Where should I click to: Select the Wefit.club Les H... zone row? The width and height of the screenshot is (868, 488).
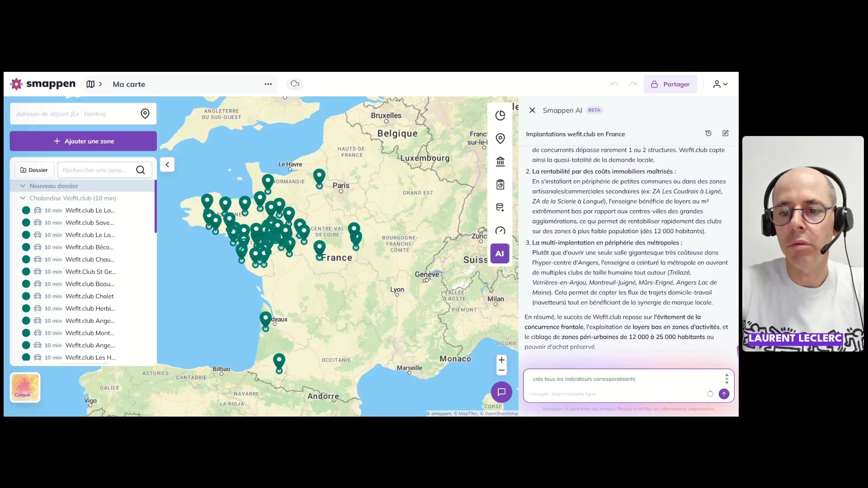tap(83, 357)
